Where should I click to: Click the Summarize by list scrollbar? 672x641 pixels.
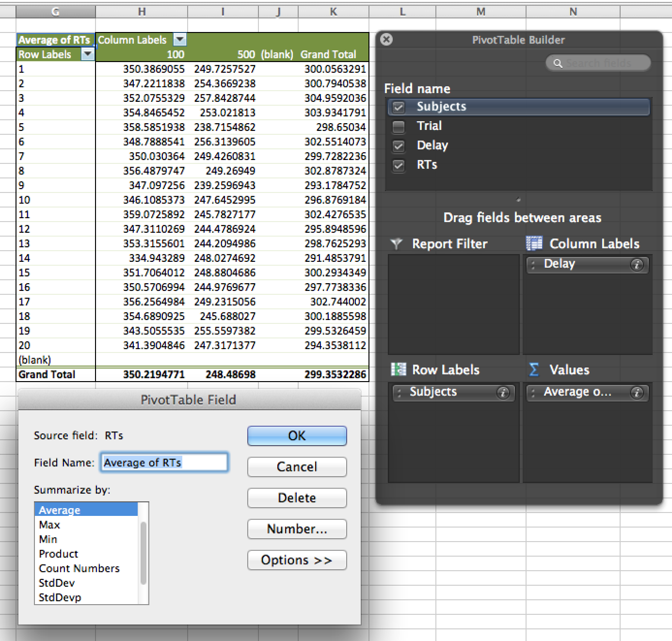pyautogui.click(x=143, y=553)
